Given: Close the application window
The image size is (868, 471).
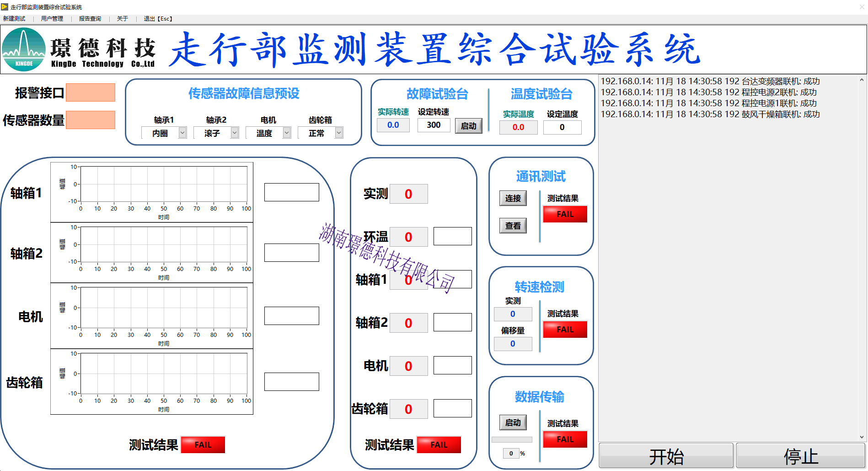Looking at the screenshot, I should 861,6.
